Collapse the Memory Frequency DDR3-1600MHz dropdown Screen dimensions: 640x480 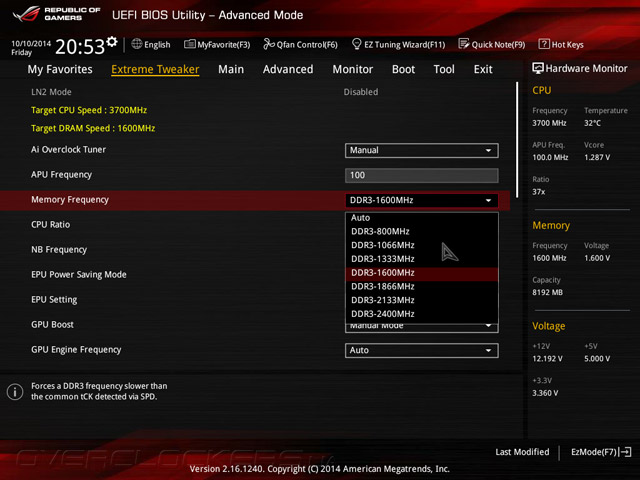click(x=422, y=200)
